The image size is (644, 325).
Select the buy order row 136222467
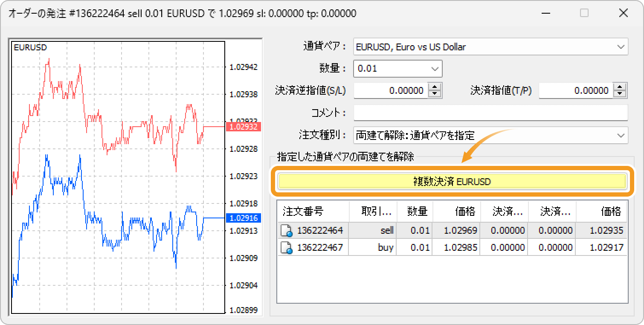[x=452, y=247]
